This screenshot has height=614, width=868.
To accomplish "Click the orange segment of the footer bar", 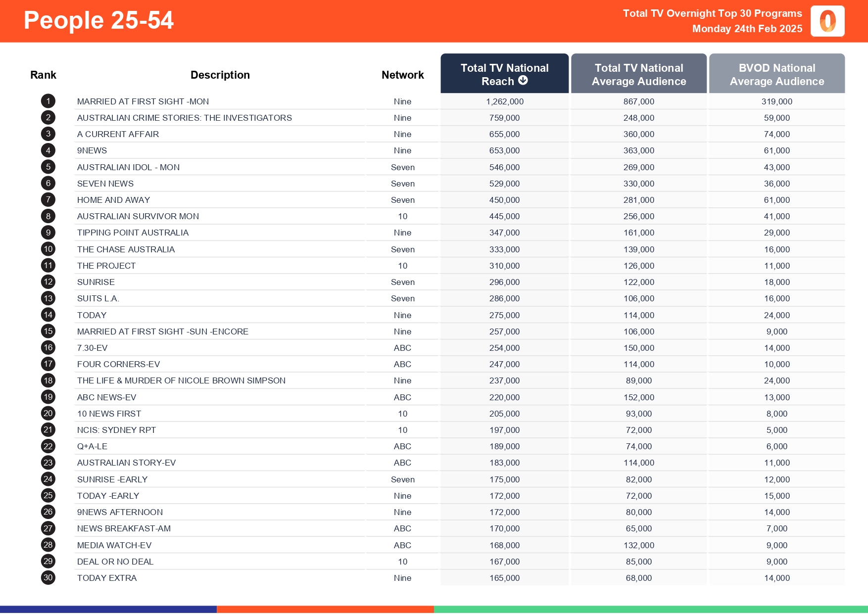I will tap(326, 609).
